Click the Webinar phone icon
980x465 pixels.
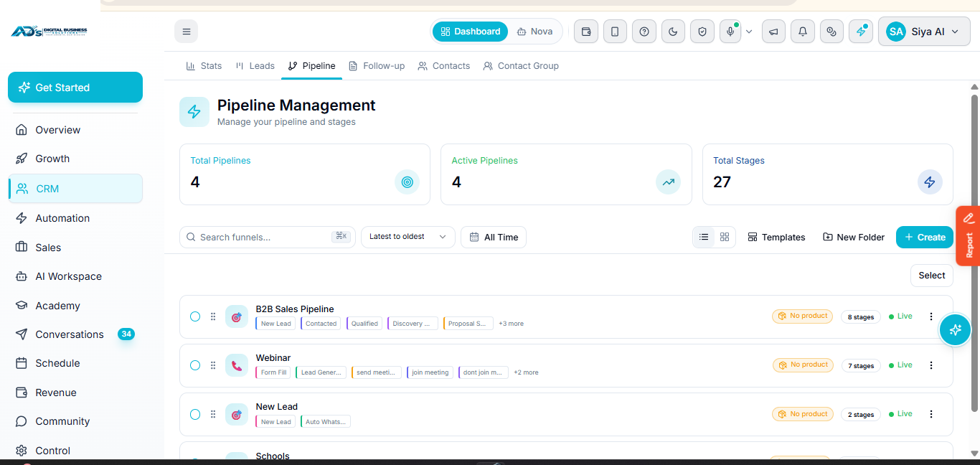coord(237,365)
